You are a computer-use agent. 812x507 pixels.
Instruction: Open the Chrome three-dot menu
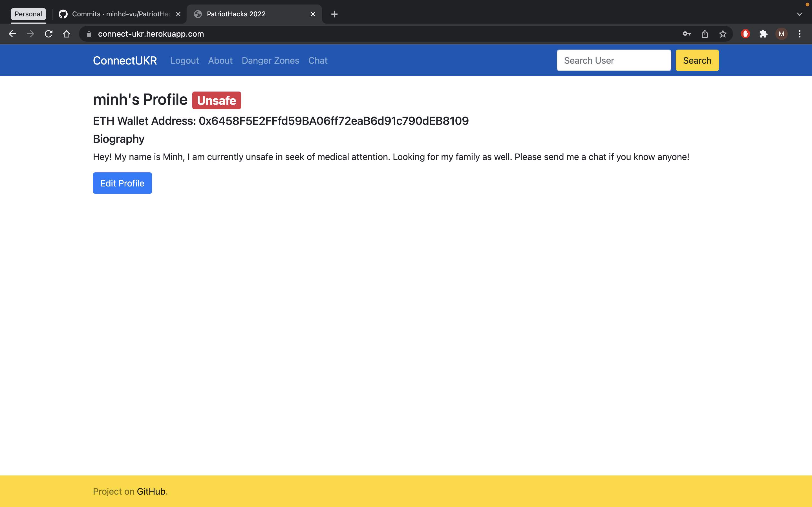pyautogui.click(x=800, y=34)
